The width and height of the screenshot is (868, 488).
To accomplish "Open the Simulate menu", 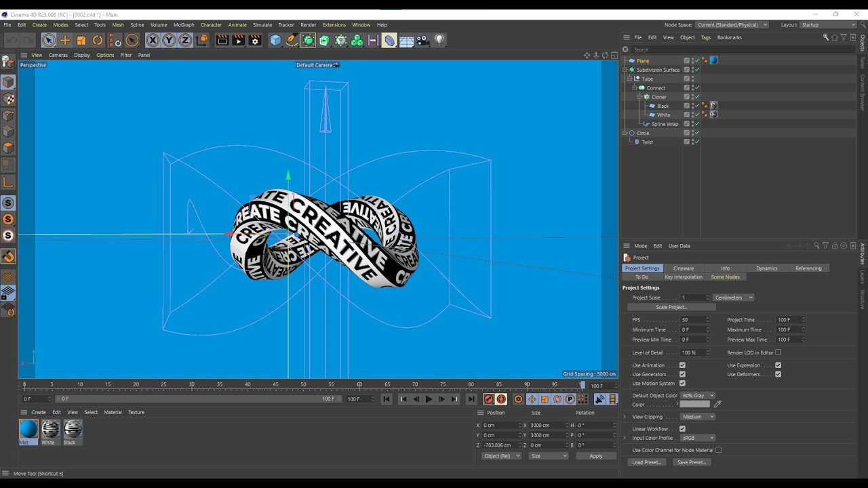I will tap(262, 25).
